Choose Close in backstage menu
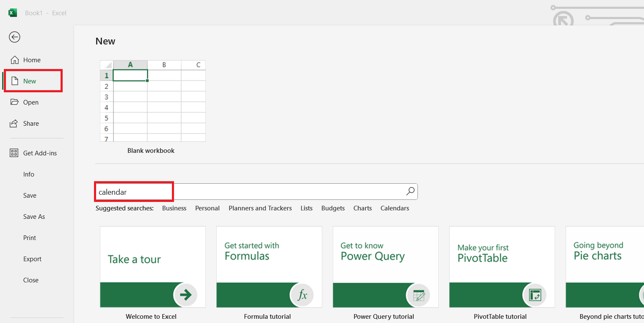 tap(31, 280)
